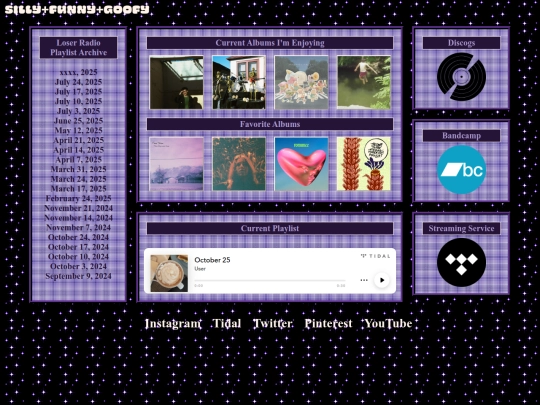The width and height of the screenshot is (540, 405).
Task: Open the February 24, 2025 playlist
Action: pos(79,198)
